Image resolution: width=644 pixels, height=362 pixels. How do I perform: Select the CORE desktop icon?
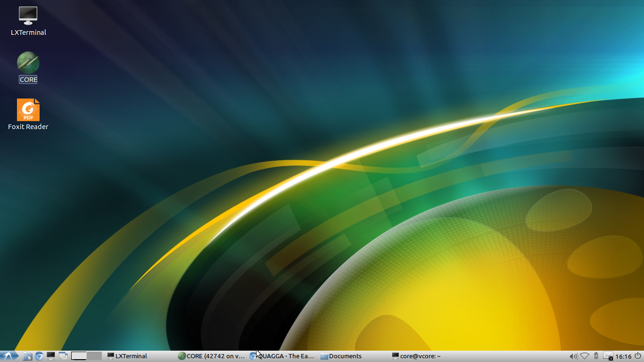pos(28,67)
